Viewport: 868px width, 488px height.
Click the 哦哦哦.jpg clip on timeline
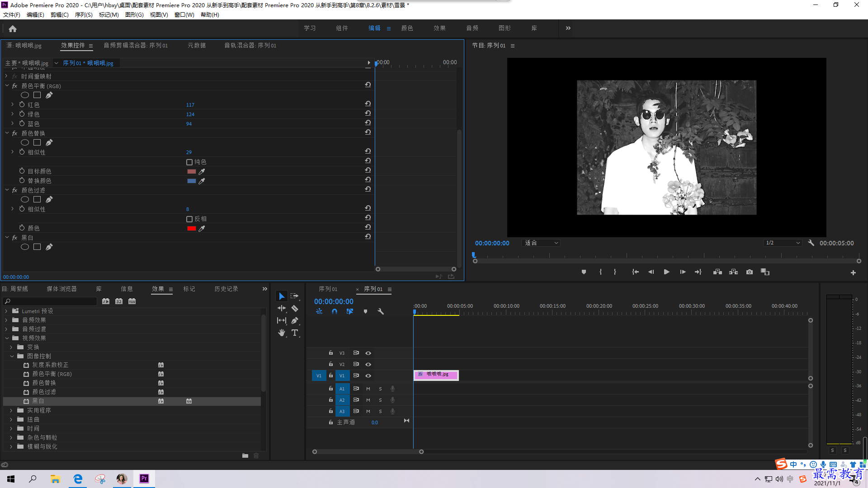pos(436,375)
